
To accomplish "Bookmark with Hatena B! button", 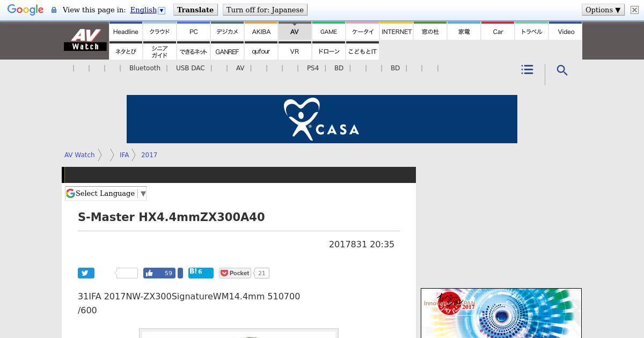I will pos(201,273).
